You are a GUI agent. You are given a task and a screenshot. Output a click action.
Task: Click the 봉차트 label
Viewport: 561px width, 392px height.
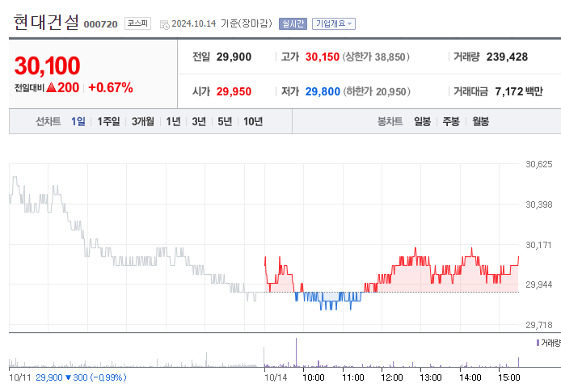pos(390,121)
